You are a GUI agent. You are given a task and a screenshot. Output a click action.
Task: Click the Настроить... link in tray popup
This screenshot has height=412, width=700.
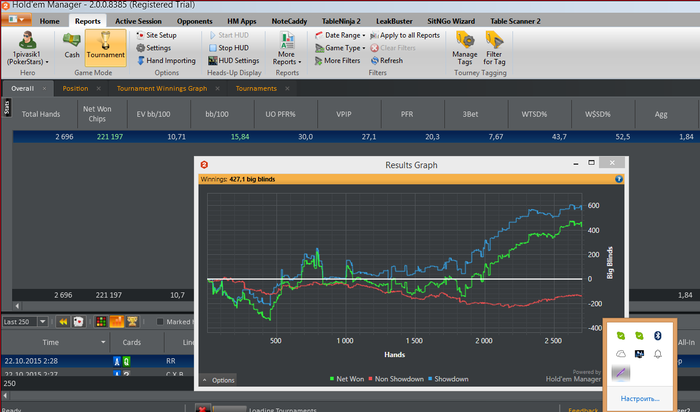click(639, 398)
